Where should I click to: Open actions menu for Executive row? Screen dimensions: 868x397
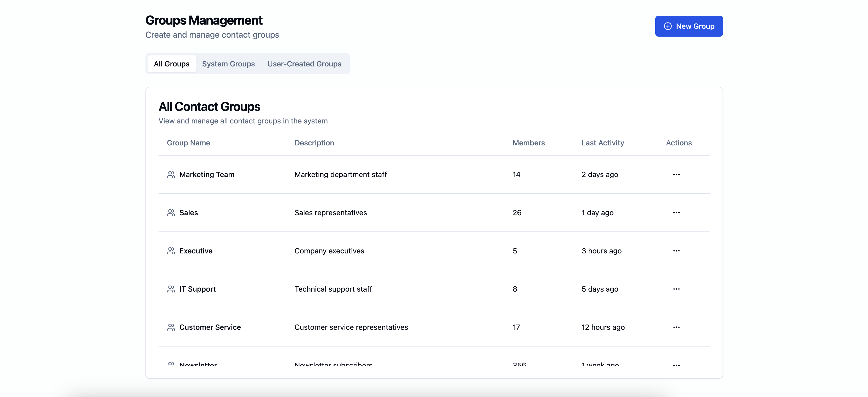coord(676,251)
